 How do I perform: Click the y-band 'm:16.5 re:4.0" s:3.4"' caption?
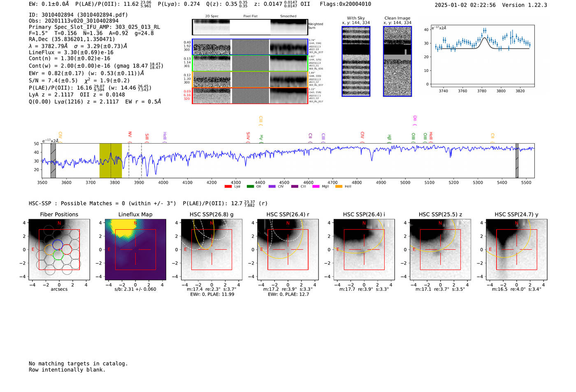517,290
